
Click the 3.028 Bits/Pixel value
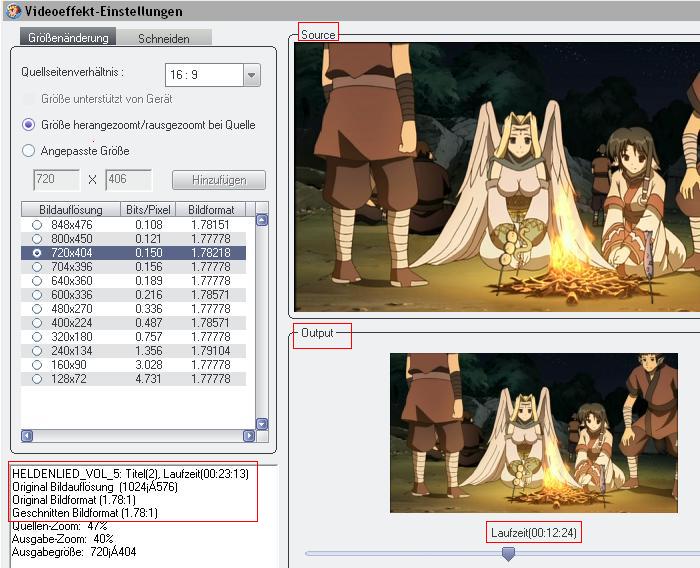tap(149, 364)
